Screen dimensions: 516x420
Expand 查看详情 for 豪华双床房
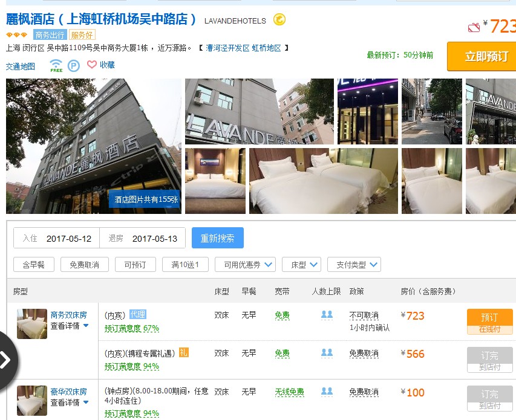(70, 402)
